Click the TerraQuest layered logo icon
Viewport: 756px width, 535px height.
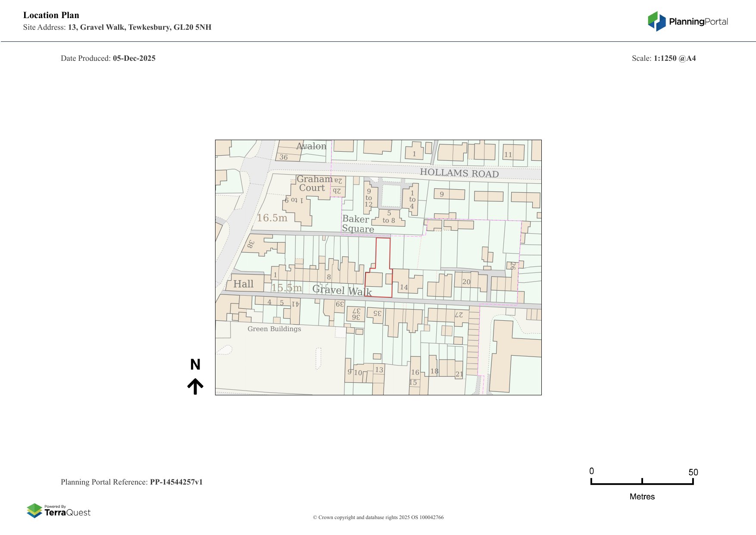click(34, 510)
